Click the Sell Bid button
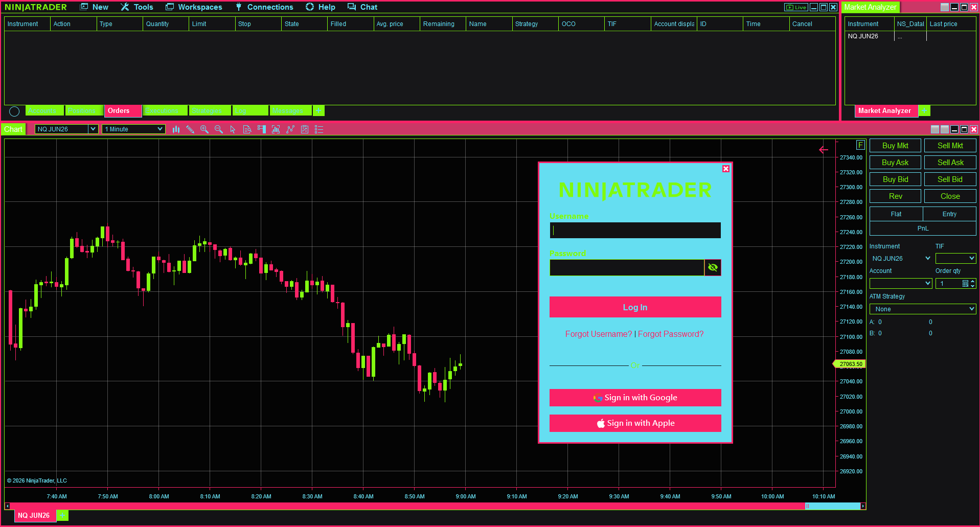This screenshot has height=527, width=980. pyautogui.click(x=950, y=179)
